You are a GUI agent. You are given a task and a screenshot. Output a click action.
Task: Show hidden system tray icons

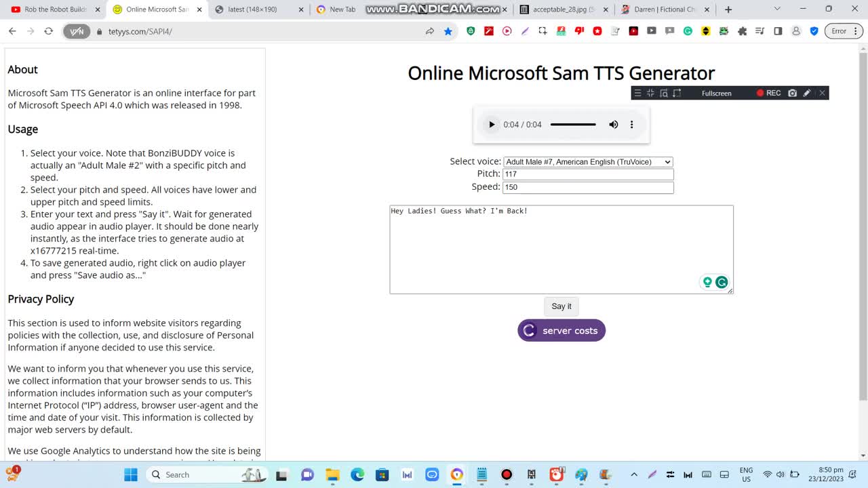click(x=634, y=474)
